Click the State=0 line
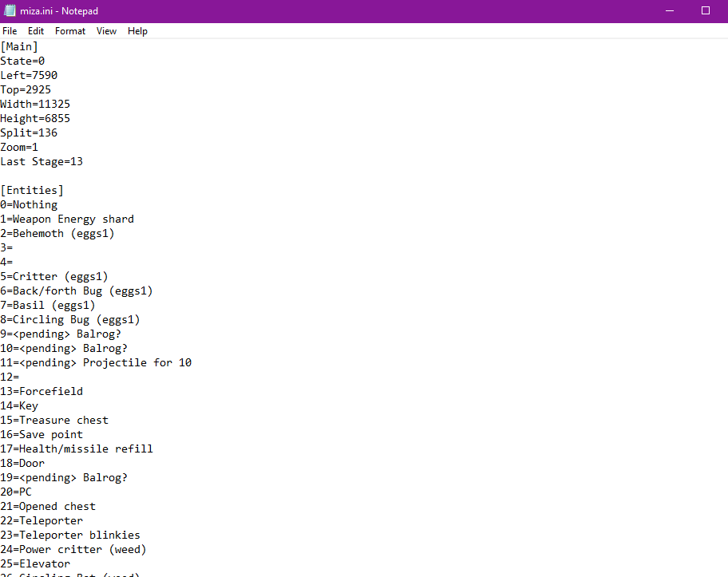This screenshot has height=577, width=728. point(22,61)
